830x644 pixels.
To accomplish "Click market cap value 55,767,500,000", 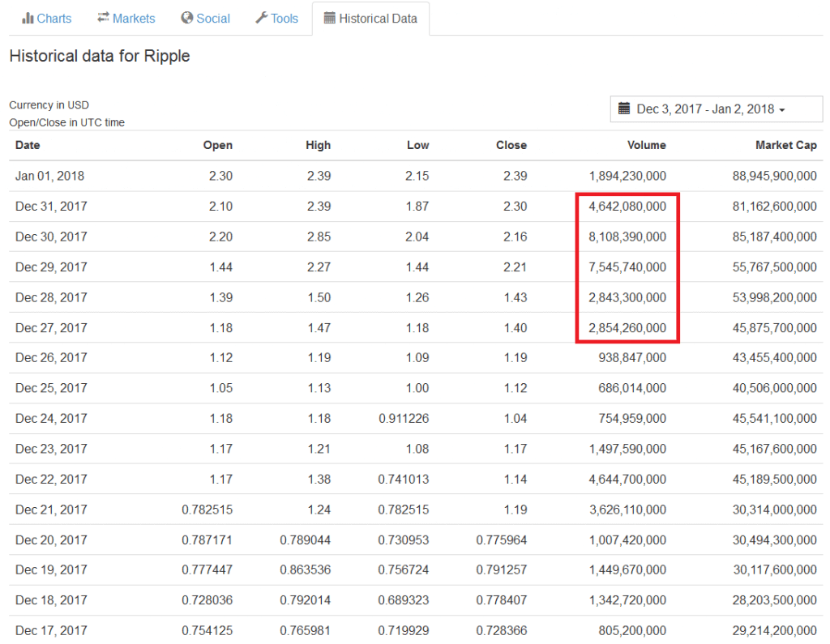I will point(775,267).
